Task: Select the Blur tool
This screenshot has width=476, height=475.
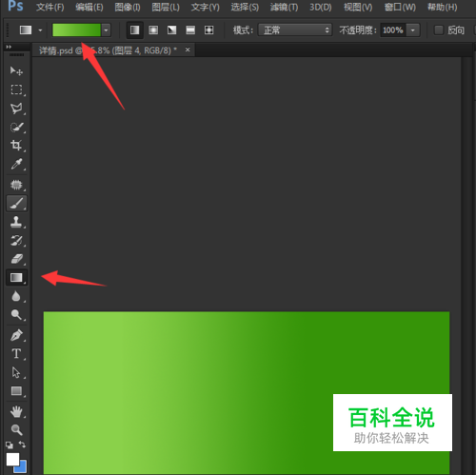Action: 16,296
